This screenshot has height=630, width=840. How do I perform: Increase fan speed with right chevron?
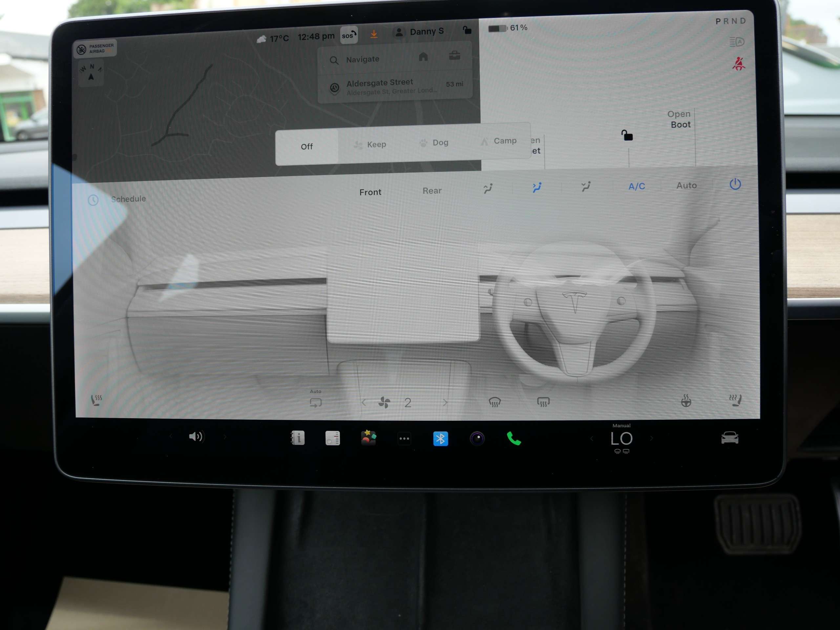(445, 402)
